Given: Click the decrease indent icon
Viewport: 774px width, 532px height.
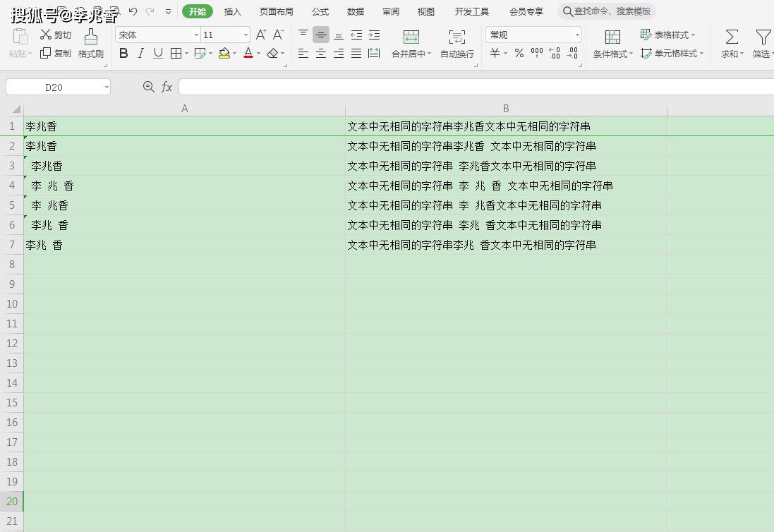Looking at the screenshot, I should click(x=356, y=35).
